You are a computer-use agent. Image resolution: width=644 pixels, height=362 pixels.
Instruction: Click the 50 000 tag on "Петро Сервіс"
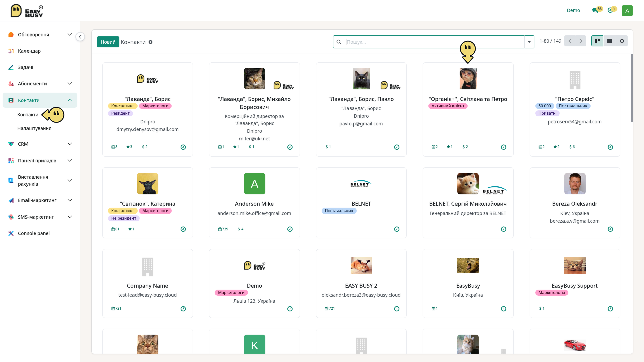click(544, 106)
